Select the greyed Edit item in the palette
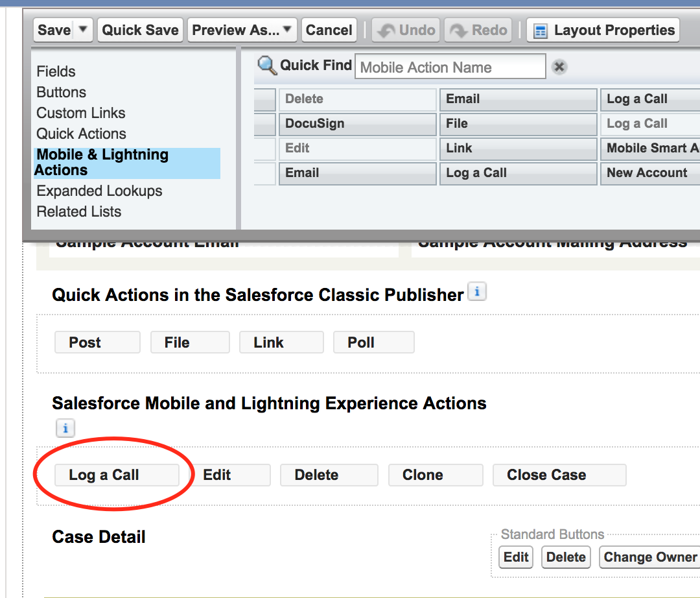This screenshot has height=598, width=700. click(x=358, y=149)
